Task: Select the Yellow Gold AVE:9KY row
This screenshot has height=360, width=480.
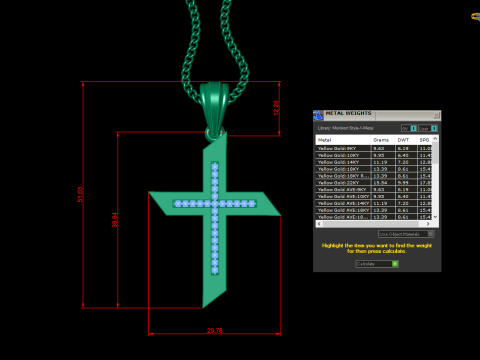Action: [x=374, y=189]
